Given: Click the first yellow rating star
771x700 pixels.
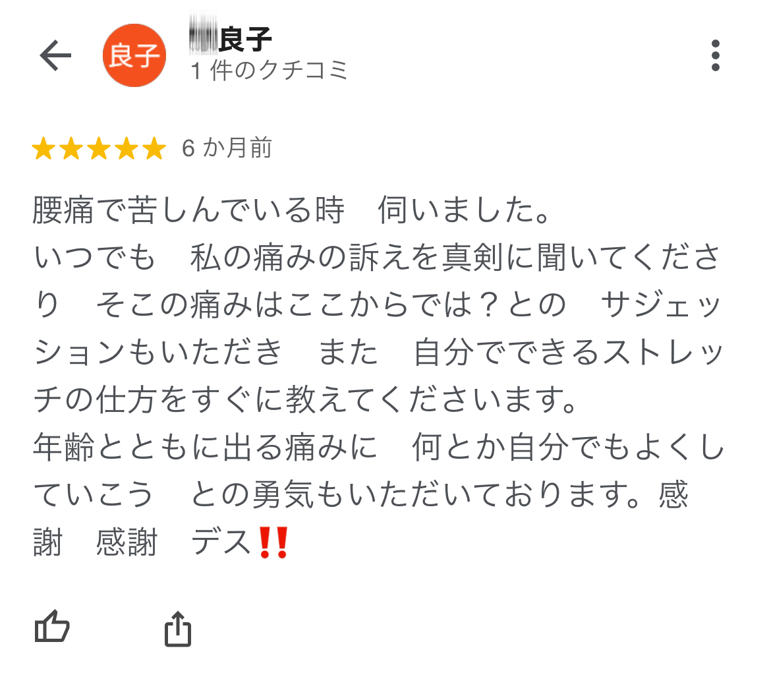Looking at the screenshot, I should (43, 148).
